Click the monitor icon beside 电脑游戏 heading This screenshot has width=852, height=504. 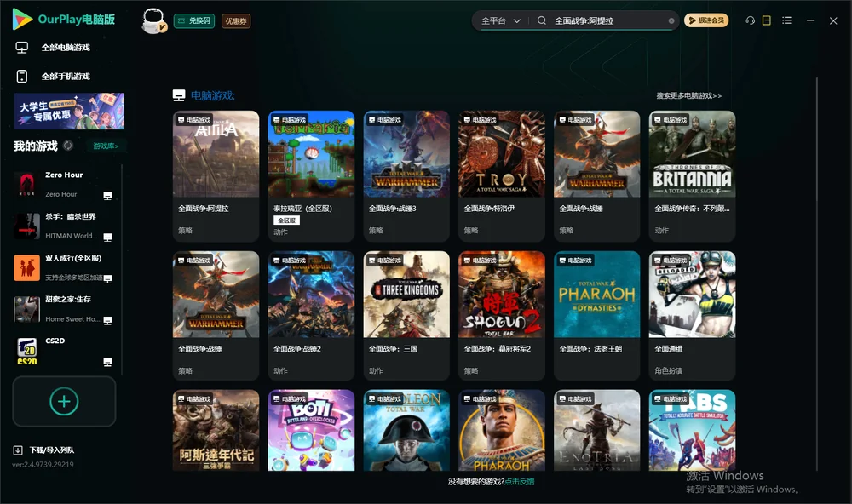tap(179, 95)
